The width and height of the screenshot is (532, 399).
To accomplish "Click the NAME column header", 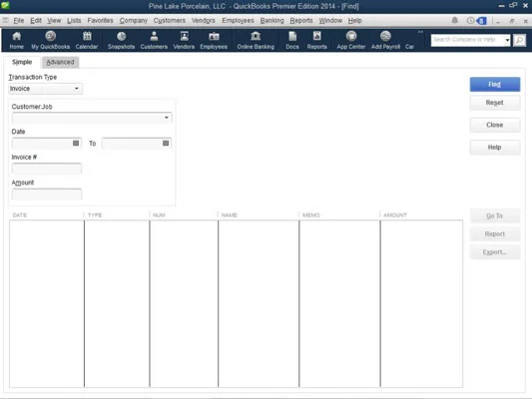I will point(259,214).
